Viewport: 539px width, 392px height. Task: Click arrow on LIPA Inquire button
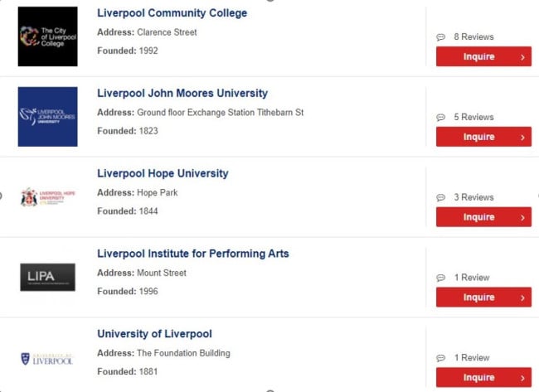522,298
